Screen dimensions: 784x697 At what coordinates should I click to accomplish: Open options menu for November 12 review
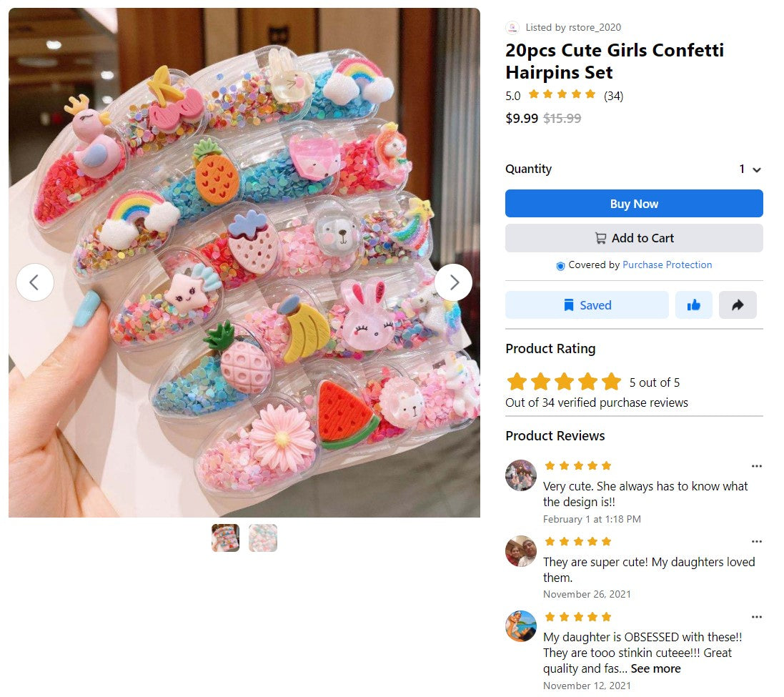757,617
